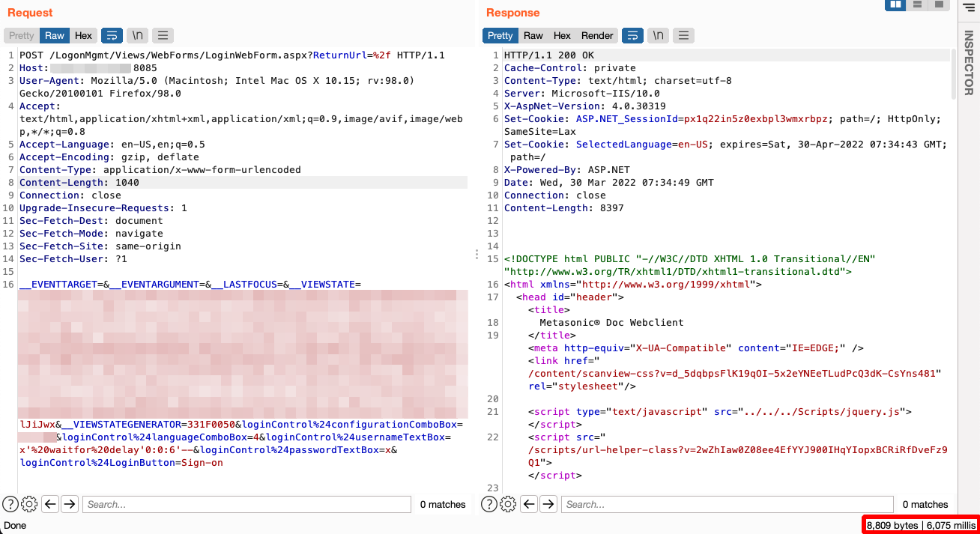
Task: Toggle word wrap in Response editor
Action: pyautogui.click(x=632, y=35)
